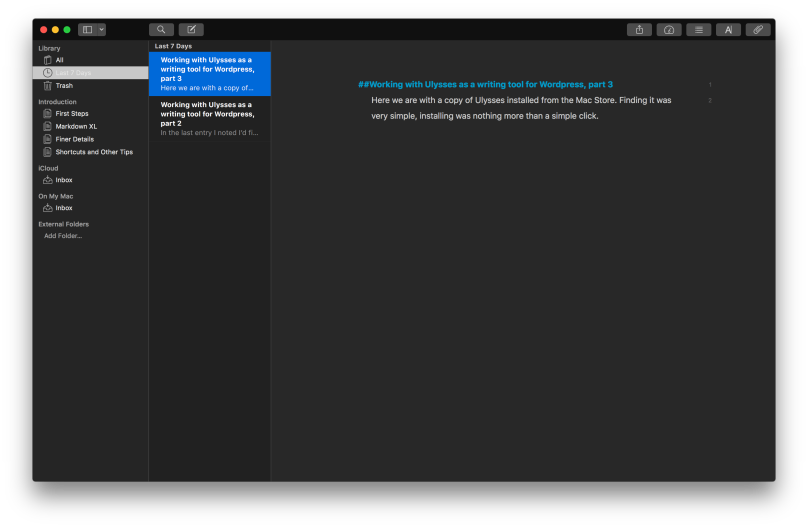Select Last 7 Days filter
This screenshot has width=808, height=528.
click(x=90, y=73)
